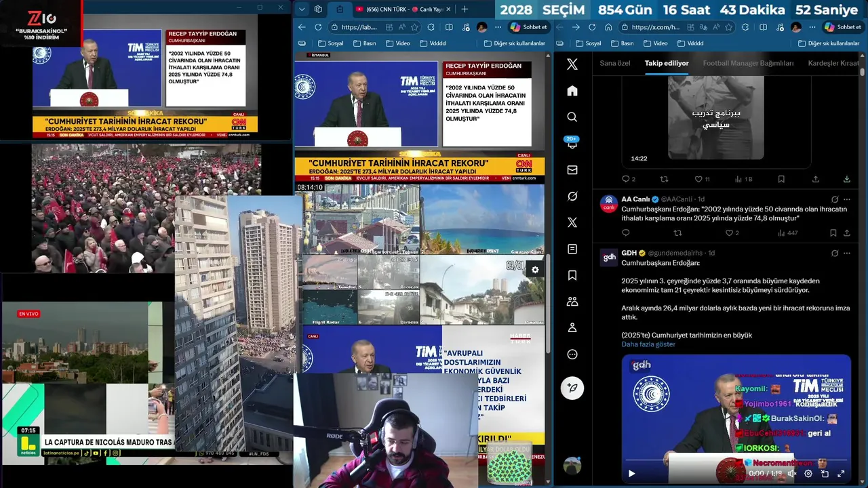The image size is (868, 488).
Task: Open Football Manager Bağımlıları tab
Action: [748, 63]
